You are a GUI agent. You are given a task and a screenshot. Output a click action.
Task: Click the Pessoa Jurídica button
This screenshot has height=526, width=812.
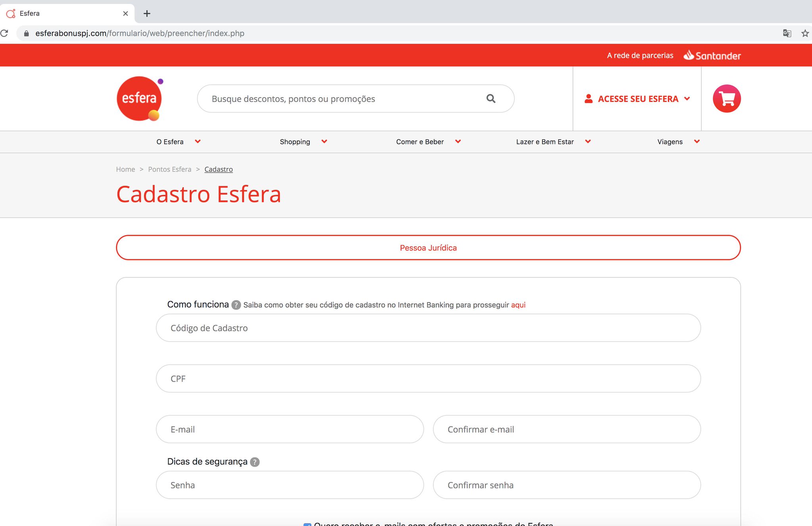click(428, 248)
